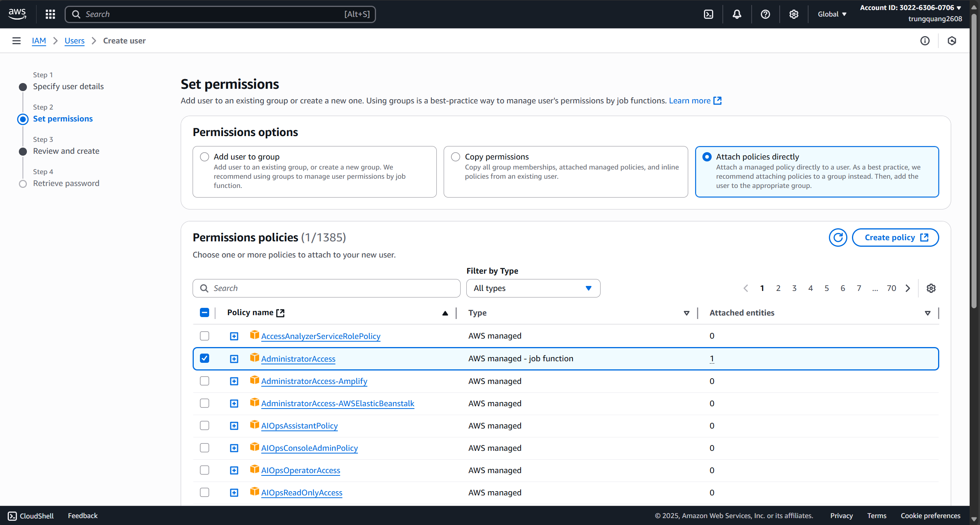Screen dimensions: 980x525
Task: Expand AdministratorAccess policy details
Action: point(234,359)
